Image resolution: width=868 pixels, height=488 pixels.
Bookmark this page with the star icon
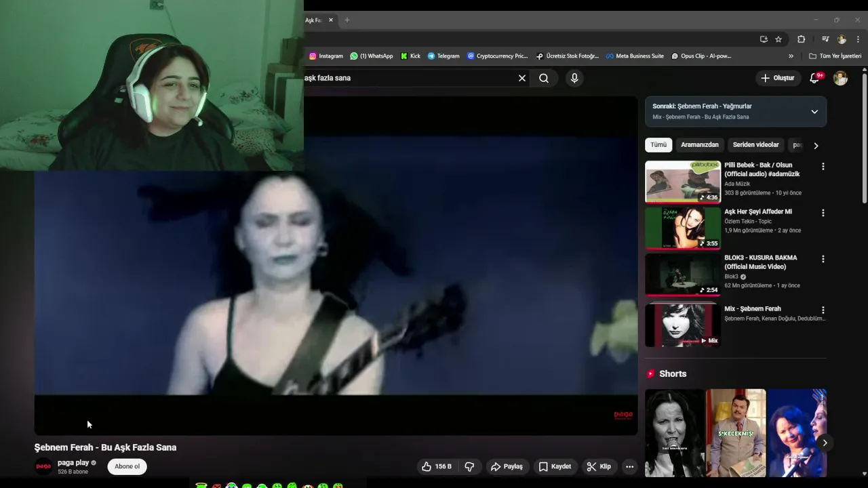tap(778, 39)
